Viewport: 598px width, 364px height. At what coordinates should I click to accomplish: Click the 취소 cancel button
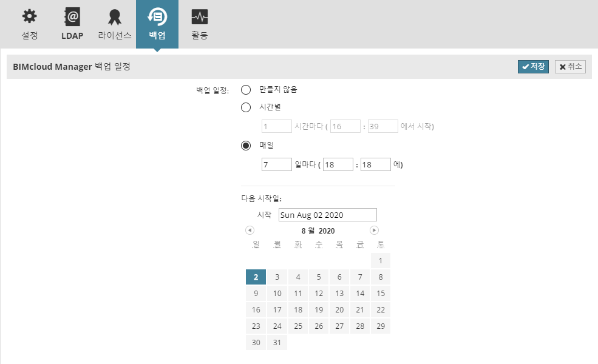570,67
